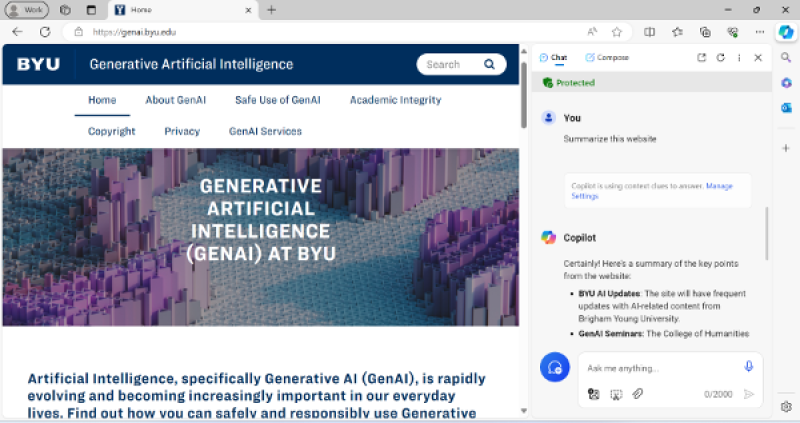The width and height of the screenshot is (800, 423).
Task: Send message arrow icon
Action: (748, 394)
